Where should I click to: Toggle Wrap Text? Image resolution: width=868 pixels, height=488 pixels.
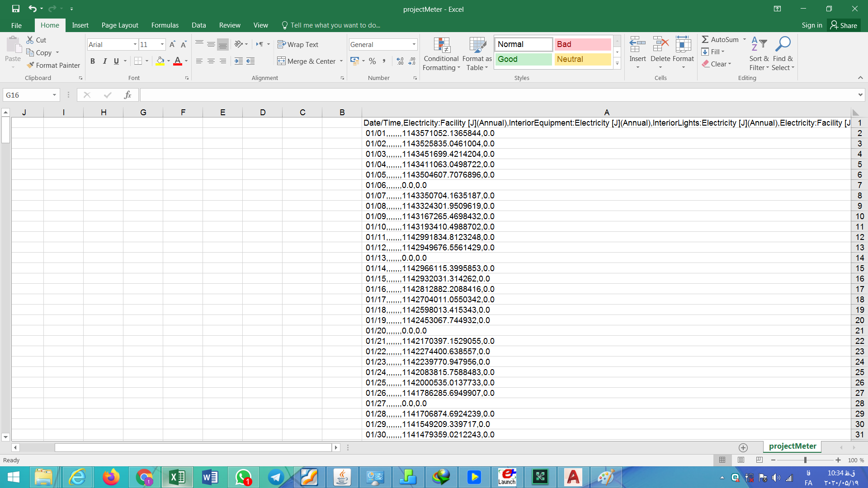pos(298,44)
